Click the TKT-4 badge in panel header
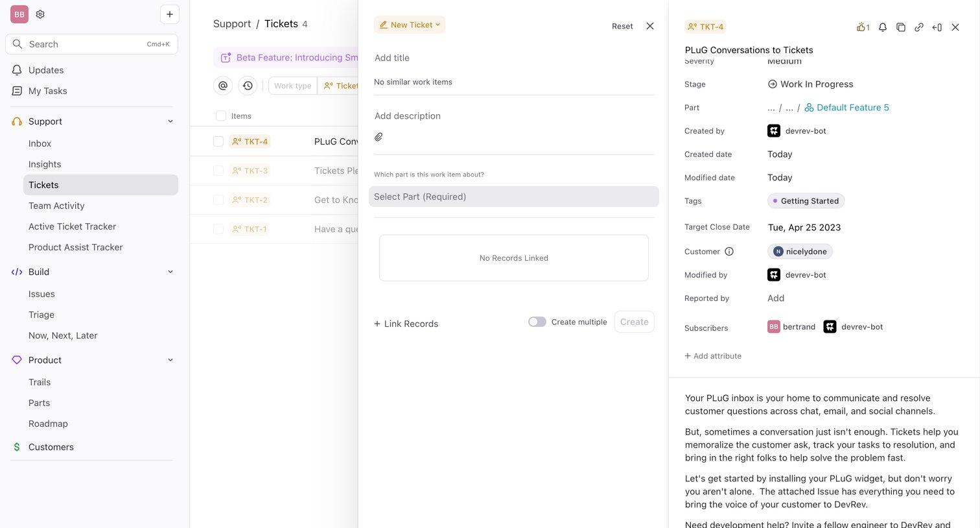This screenshot has width=980, height=528. [x=705, y=27]
